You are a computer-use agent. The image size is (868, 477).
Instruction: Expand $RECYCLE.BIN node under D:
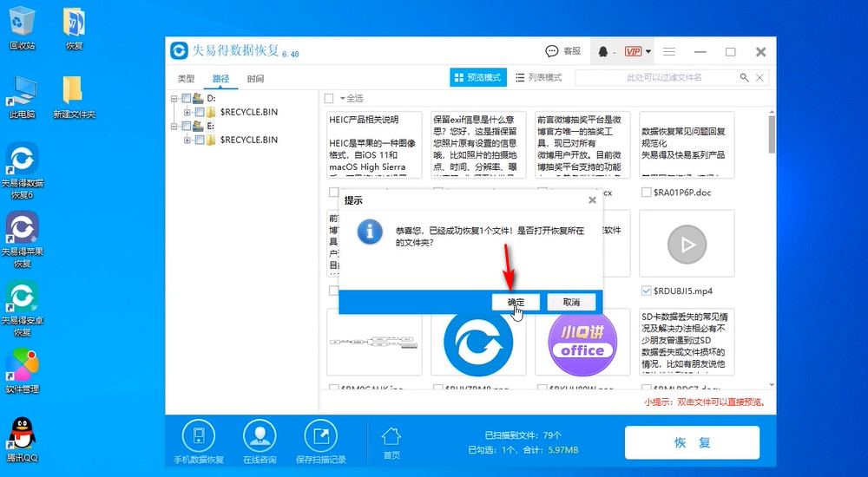[187, 113]
